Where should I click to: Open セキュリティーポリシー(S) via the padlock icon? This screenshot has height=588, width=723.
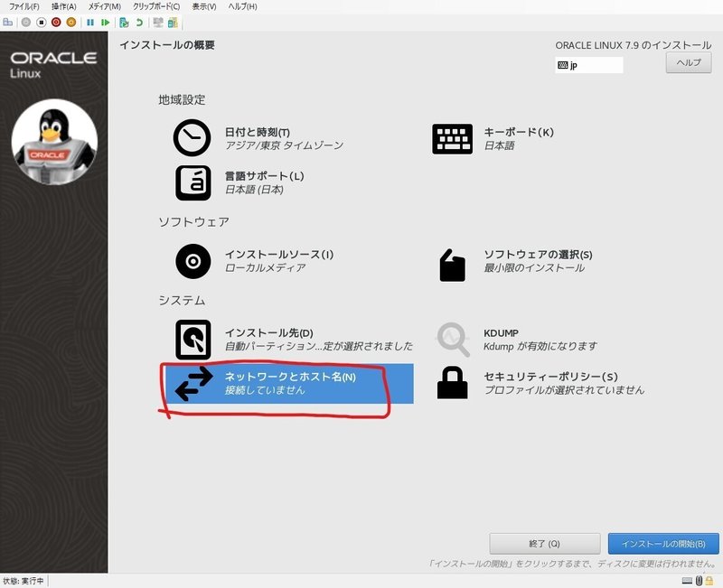click(x=453, y=383)
